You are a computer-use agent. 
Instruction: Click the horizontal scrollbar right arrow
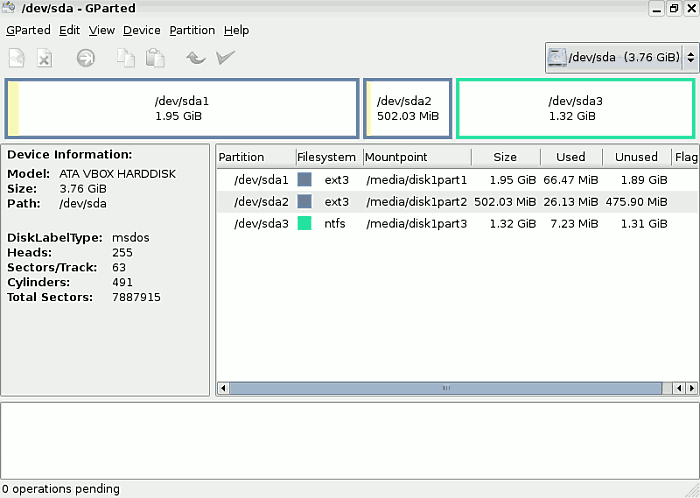691,388
